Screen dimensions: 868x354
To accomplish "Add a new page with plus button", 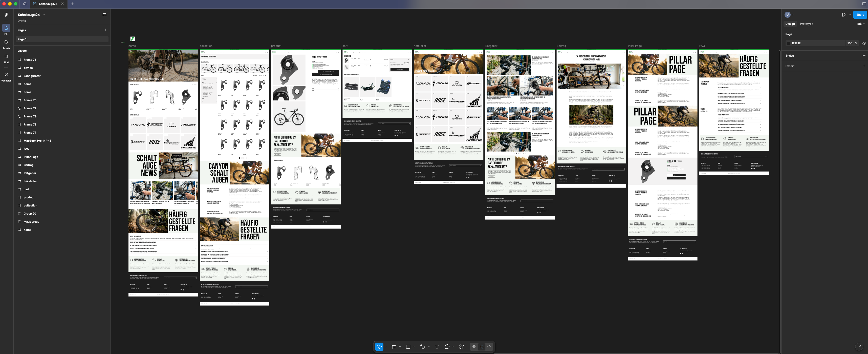I will pos(105,30).
